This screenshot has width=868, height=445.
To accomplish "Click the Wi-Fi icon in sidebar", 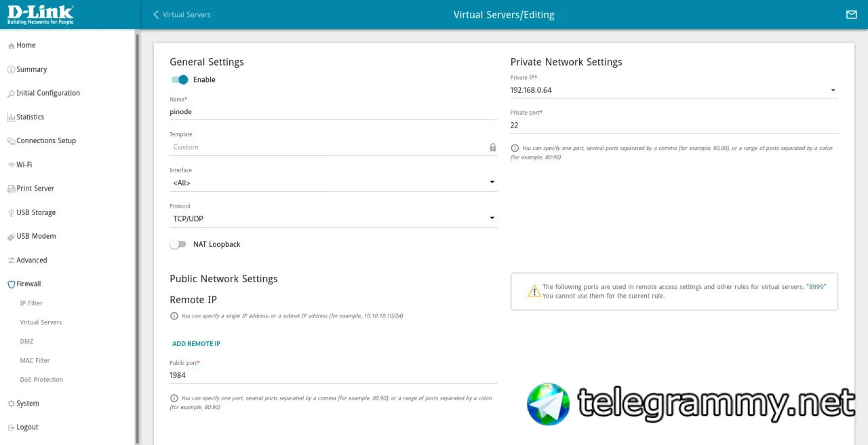I will 11,165.
